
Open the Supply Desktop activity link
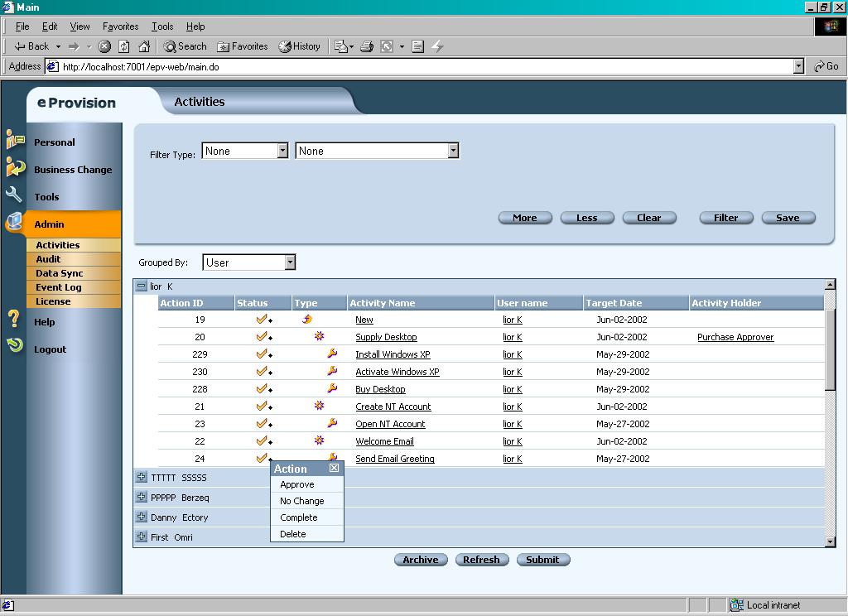click(386, 338)
